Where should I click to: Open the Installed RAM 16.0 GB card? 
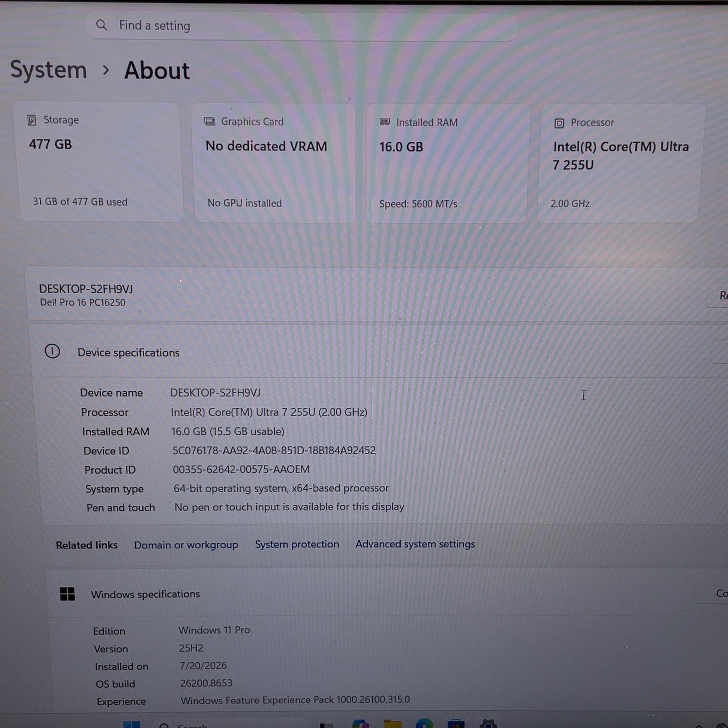tap(447, 164)
